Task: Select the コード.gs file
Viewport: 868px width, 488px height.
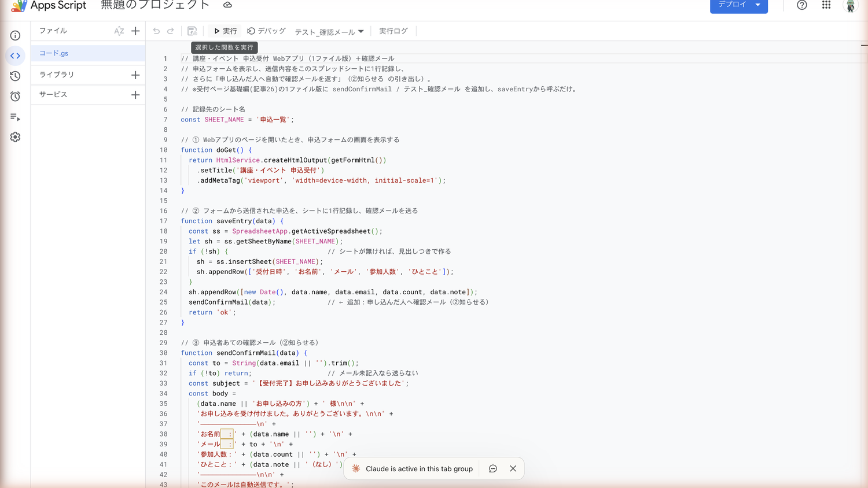Action: [x=88, y=53]
